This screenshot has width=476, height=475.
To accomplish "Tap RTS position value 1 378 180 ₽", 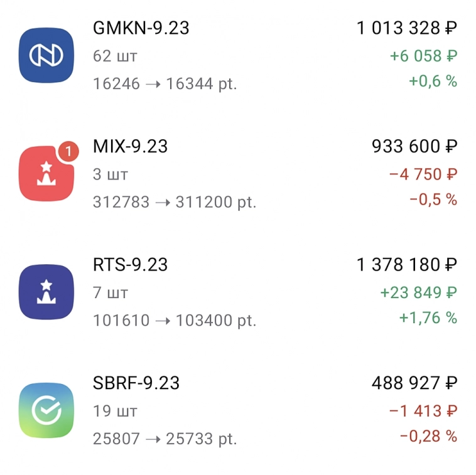I will [406, 265].
